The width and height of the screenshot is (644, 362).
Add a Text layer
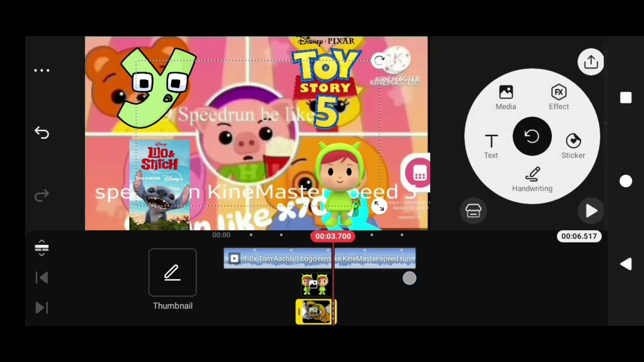pos(491,146)
